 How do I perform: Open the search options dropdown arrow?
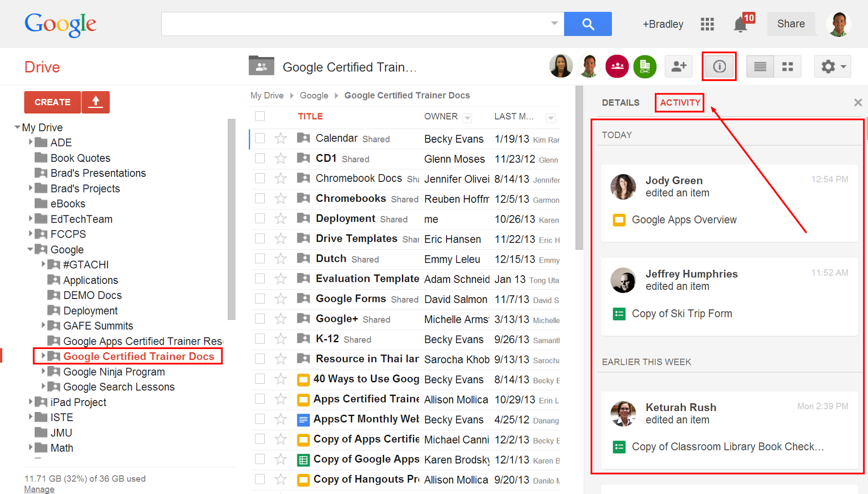tap(554, 23)
